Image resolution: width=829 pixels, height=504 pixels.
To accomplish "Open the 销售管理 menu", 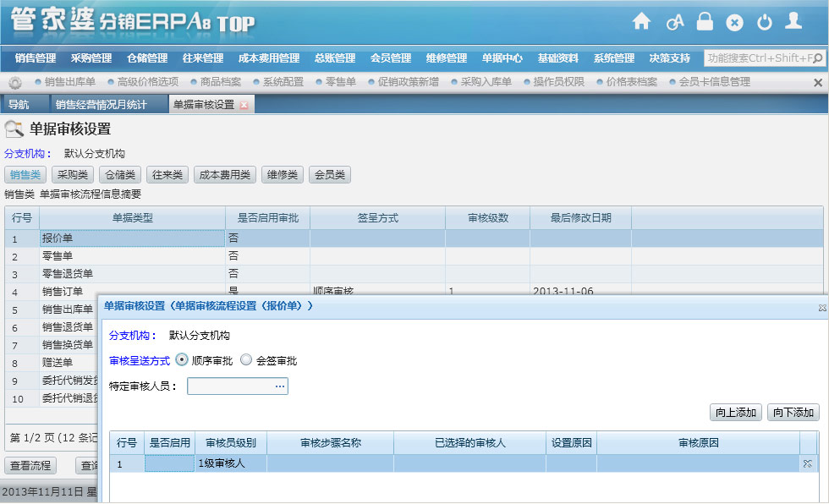I will coord(36,58).
